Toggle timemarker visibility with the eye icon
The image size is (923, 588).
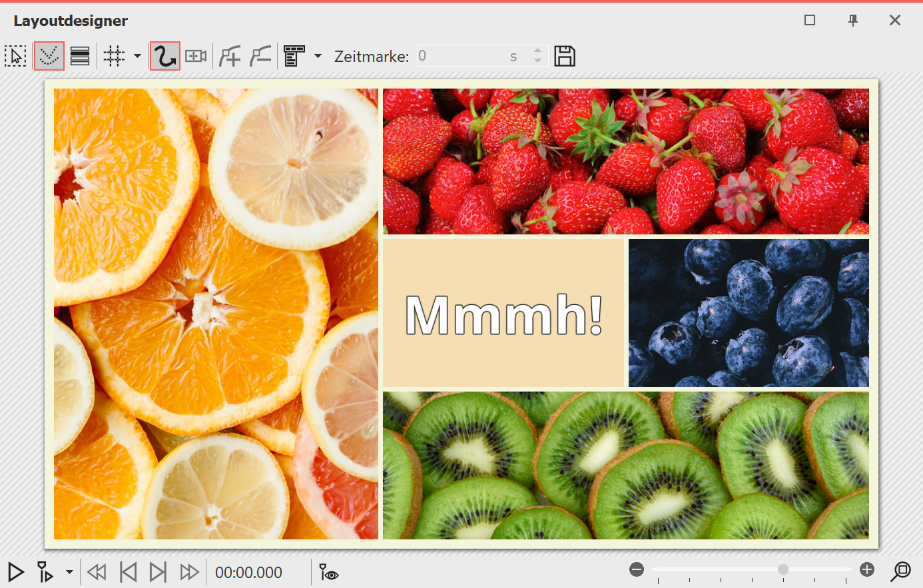328,572
